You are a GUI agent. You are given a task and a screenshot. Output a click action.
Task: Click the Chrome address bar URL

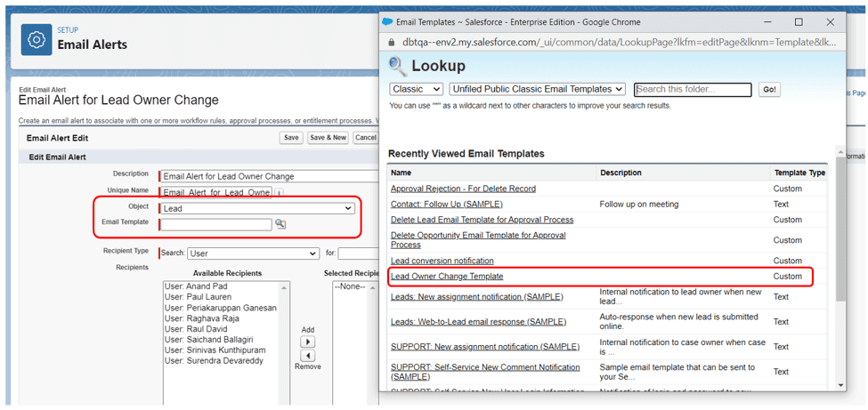click(x=617, y=43)
